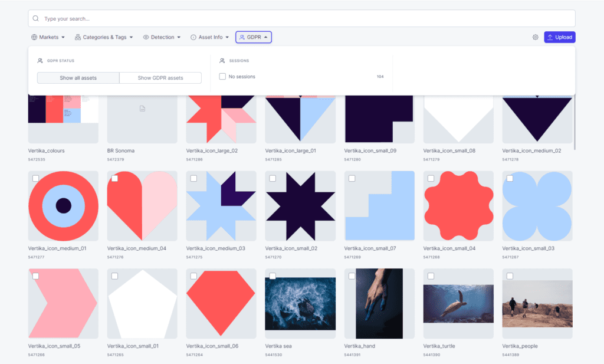Select checkbox on Vertika_icon_medium_04
The height and width of the screenshot is (364, 604).
[114, 178]
